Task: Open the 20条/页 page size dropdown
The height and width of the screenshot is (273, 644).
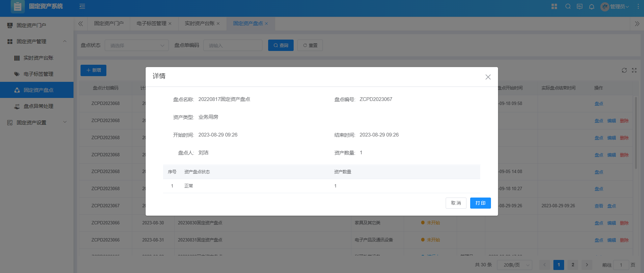Action: click(514, 265)
